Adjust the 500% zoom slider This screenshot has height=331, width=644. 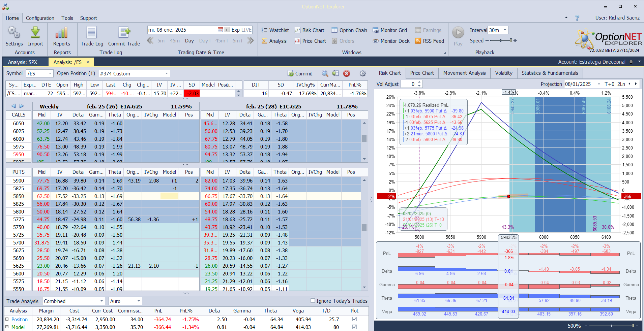611,326
